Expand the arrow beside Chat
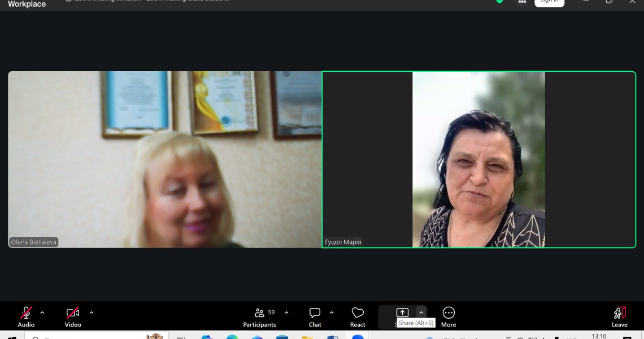644x339 pixels. 332,312
